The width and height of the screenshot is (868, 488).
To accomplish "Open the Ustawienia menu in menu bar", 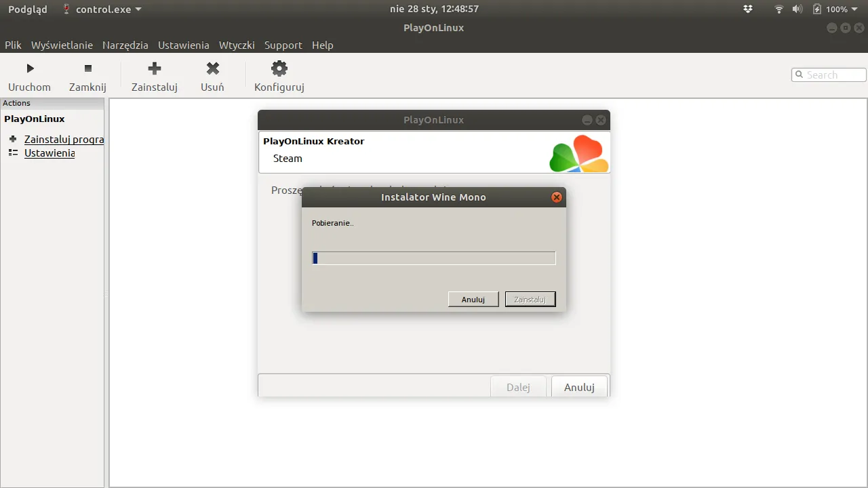I will [x=184, y=45].
